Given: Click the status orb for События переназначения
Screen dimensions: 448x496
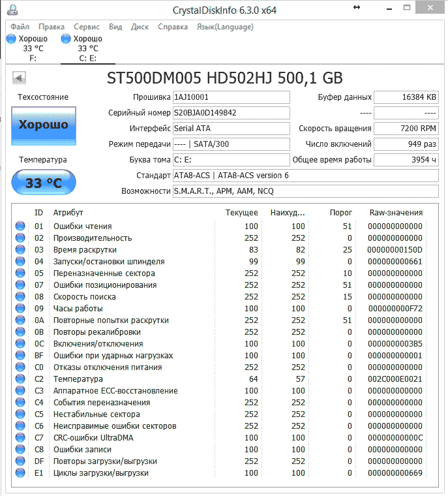Looking at the screenshot, I should coord(20,403).
